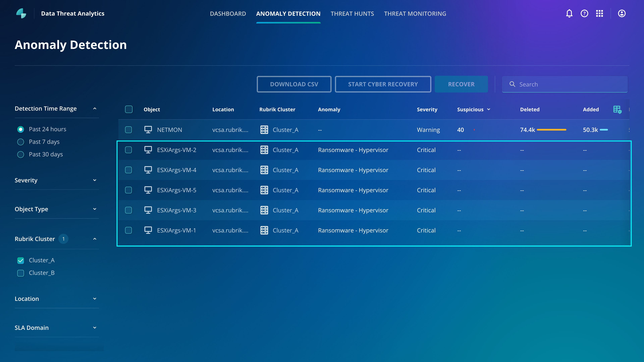Select the Anomaly Detection tab

[288, 14]
